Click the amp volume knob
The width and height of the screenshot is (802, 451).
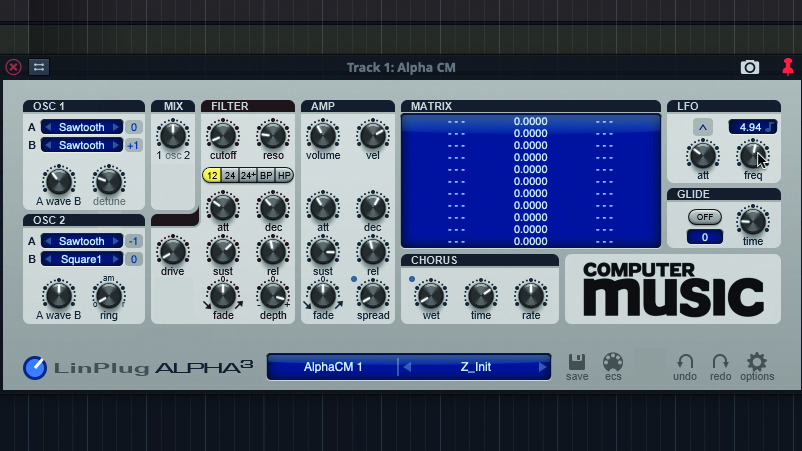tap(323, 134)
